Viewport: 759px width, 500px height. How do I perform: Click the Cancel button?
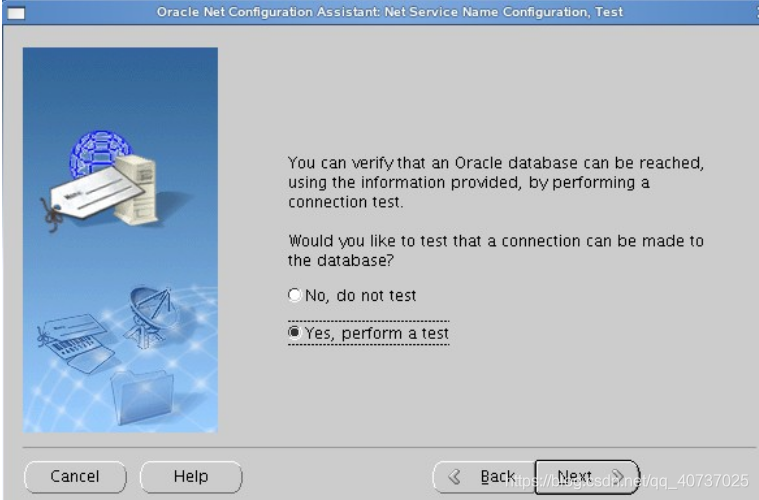pyautogui.click(x=75, y=477)
